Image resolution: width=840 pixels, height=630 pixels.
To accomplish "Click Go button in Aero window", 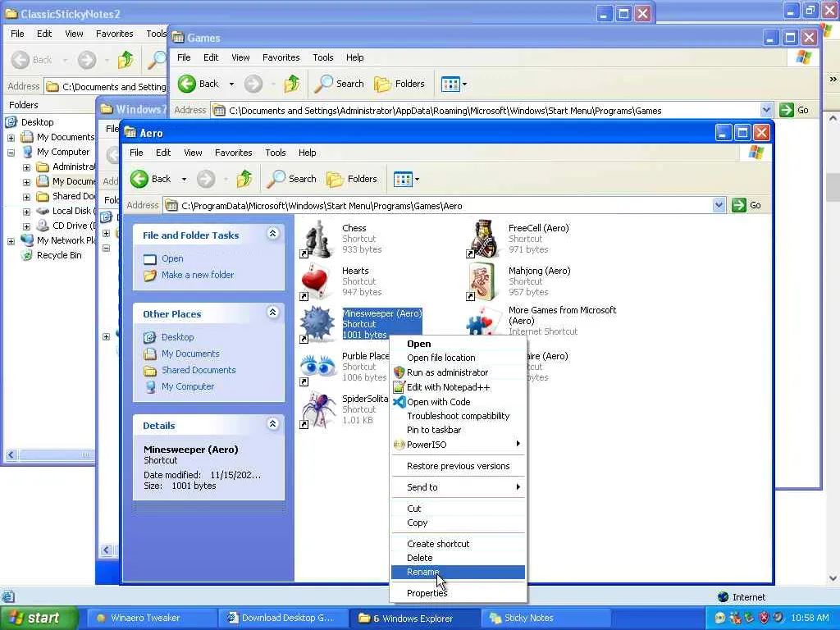I will click(746, 205).
